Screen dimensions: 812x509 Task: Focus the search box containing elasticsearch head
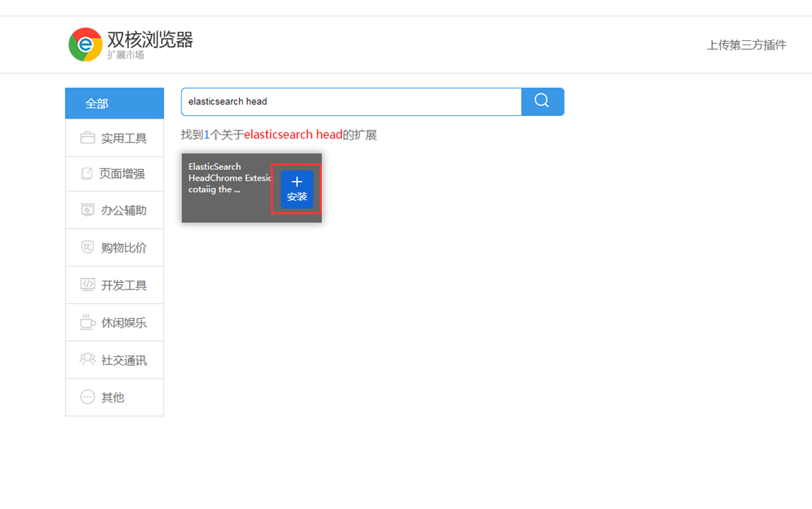coord(351,102)
